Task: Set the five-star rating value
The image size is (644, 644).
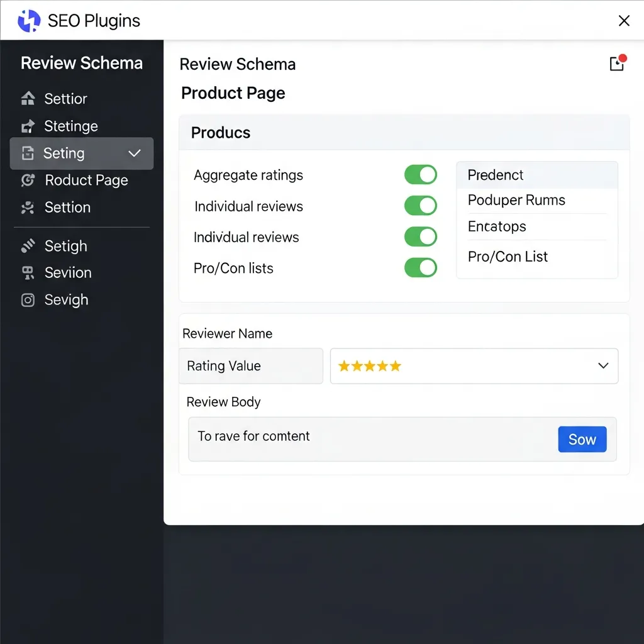Action: (x=370, y=365)
